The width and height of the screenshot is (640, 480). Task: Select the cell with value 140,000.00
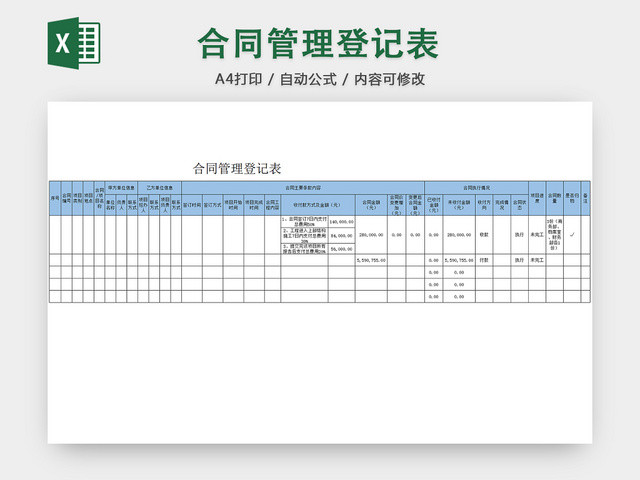tap(340, 222)
